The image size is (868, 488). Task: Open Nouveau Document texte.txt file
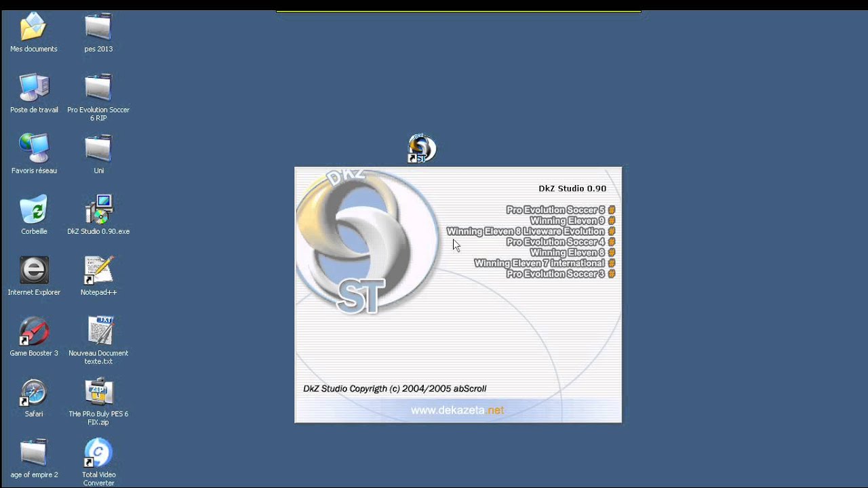(100, 331)
